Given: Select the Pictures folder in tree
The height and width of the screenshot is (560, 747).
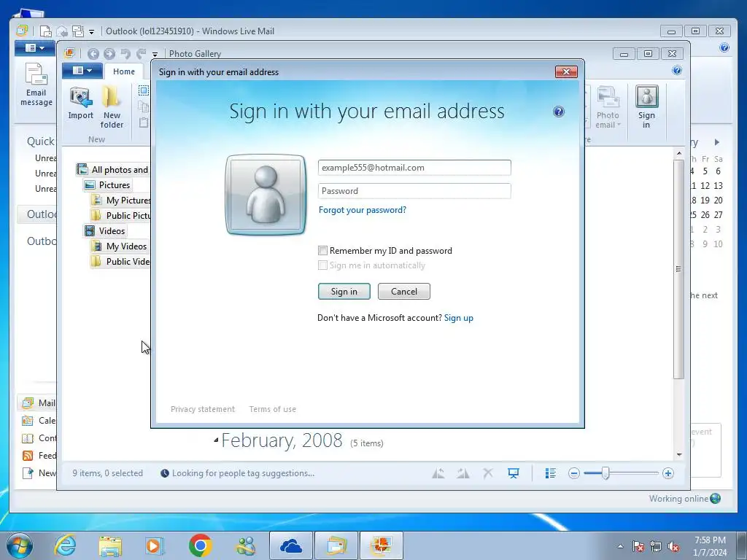Looking at the screenshot, I should (108, 184).
